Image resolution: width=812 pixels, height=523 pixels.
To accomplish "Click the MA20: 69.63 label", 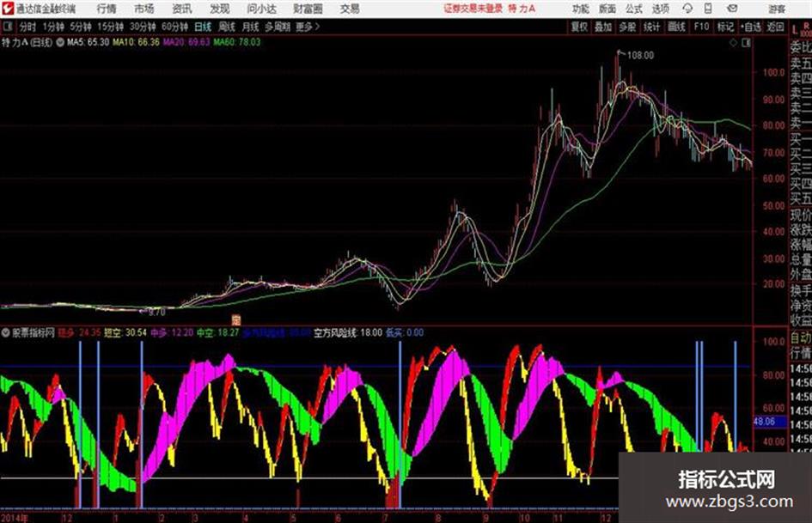I will coord(186,42).
